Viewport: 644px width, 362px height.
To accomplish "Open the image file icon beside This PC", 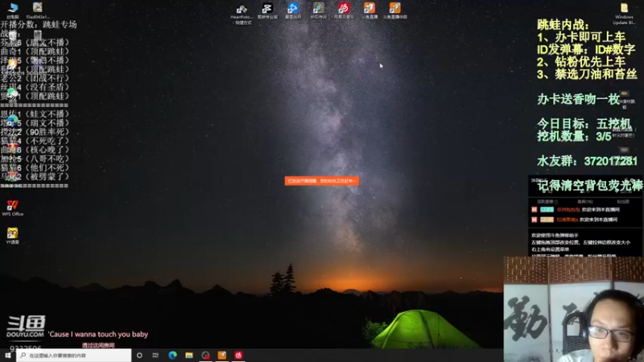I will tap(38, 10).
